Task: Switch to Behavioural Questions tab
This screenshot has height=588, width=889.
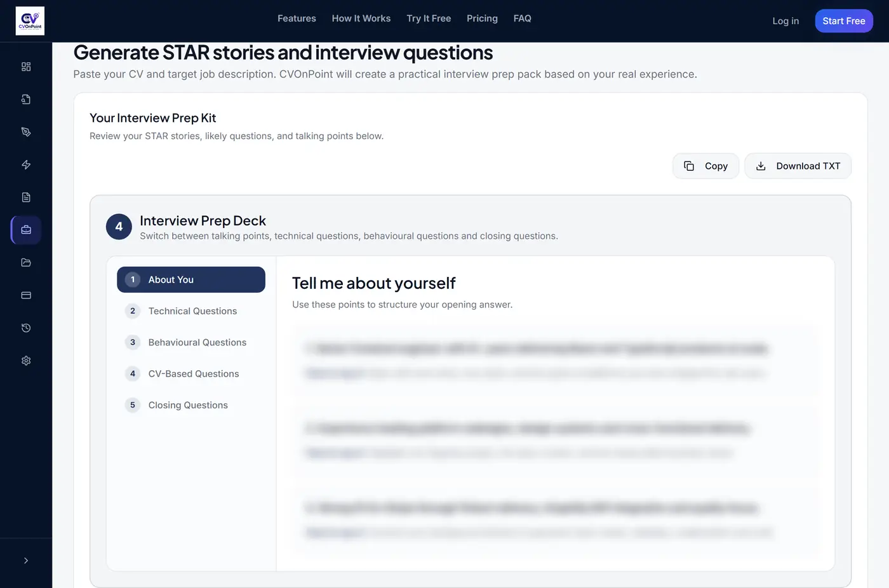Action: tap(191, 342)
